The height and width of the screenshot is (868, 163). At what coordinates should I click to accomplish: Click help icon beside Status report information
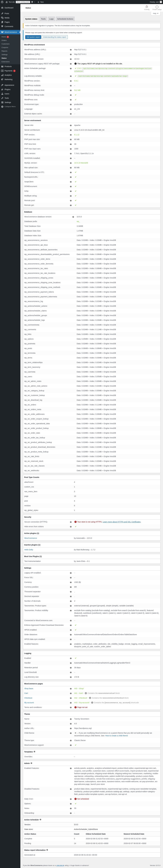coord(47,850)
